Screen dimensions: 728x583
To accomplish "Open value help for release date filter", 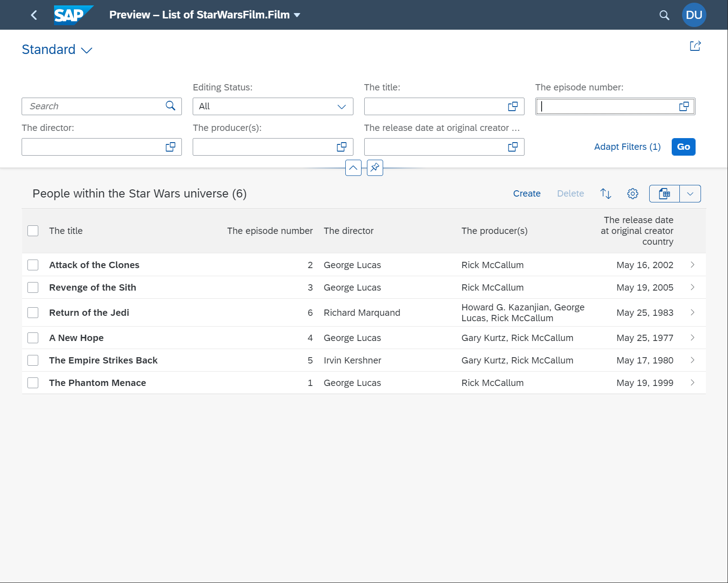I will (513, 147).
